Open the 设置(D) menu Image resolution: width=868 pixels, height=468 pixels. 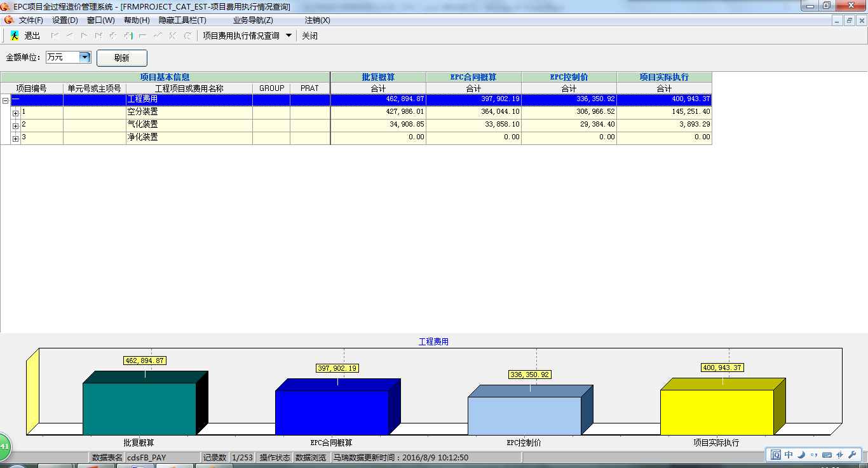click(65, 20)
